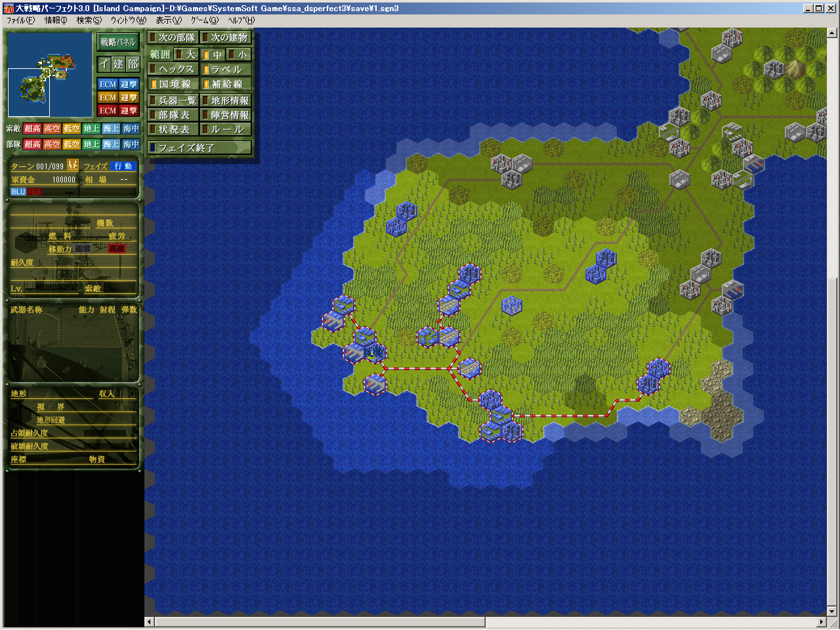This screenshot has height=630, width=840.
Task: Click the application icon in the title bar
Action: coord(9,8)
